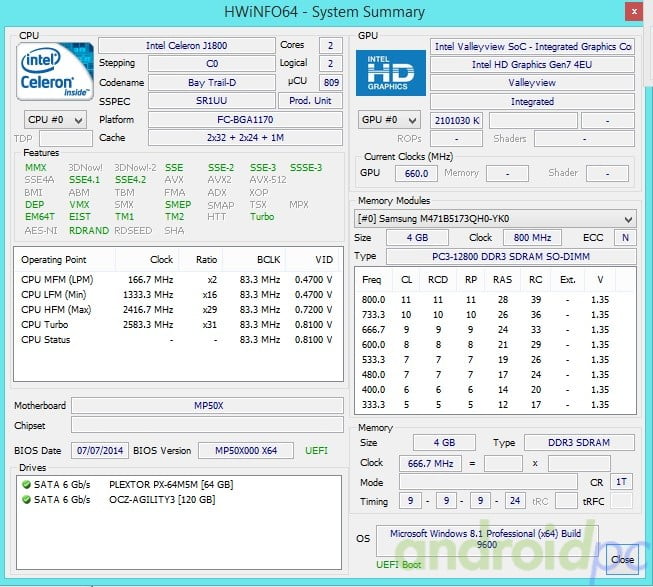Click the Microsoft Windows 8.1 Professional OS field
This screenshot has width=653, height=587.
[487, 540]
